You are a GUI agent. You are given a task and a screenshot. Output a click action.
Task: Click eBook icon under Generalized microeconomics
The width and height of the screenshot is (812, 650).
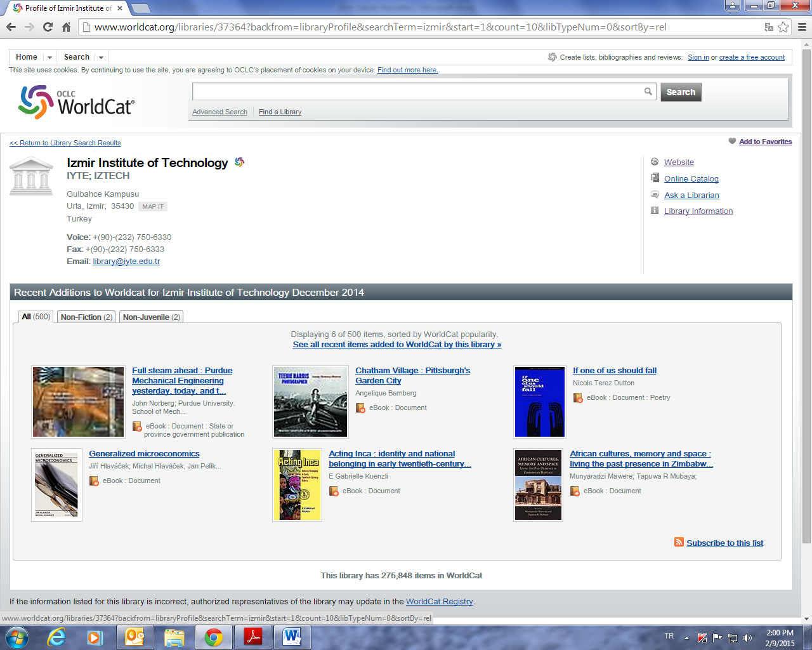pyautogui.click(x=94, y=481)
